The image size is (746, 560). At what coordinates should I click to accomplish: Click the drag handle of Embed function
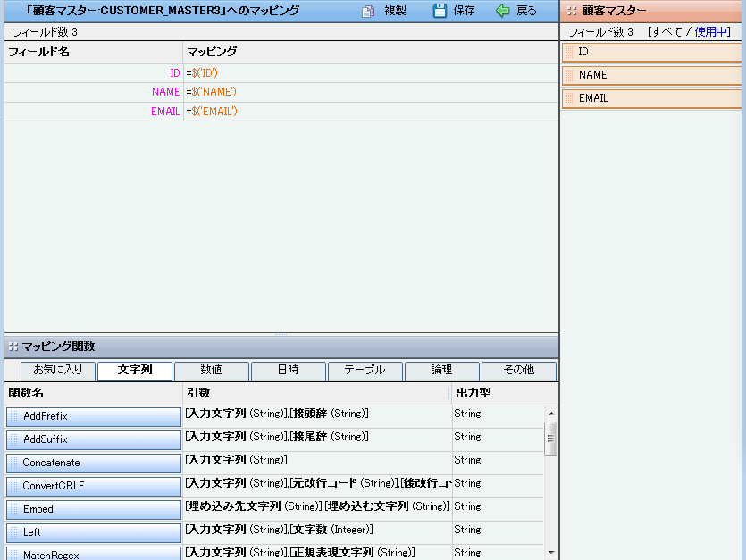tap(13, 509)
